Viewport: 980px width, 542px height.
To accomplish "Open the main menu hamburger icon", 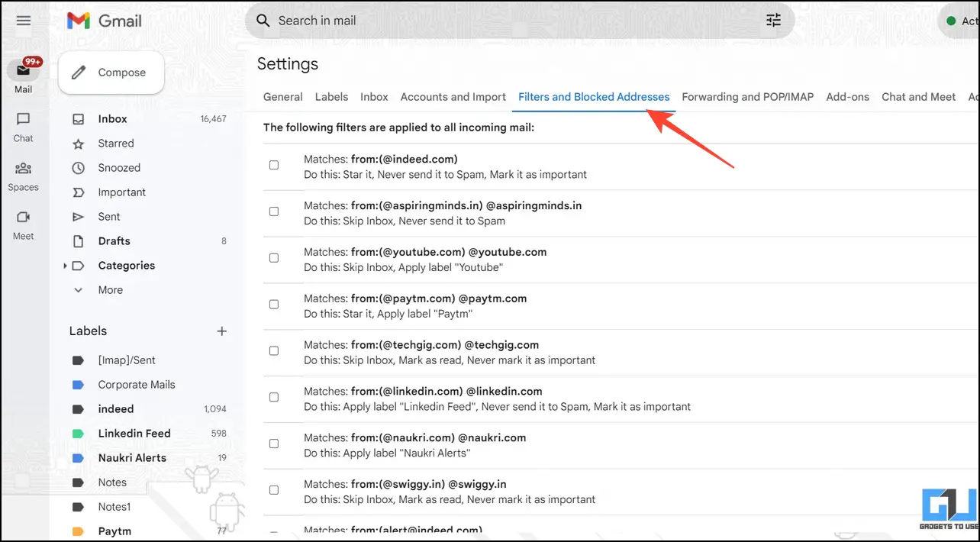I will coord(24,21).
